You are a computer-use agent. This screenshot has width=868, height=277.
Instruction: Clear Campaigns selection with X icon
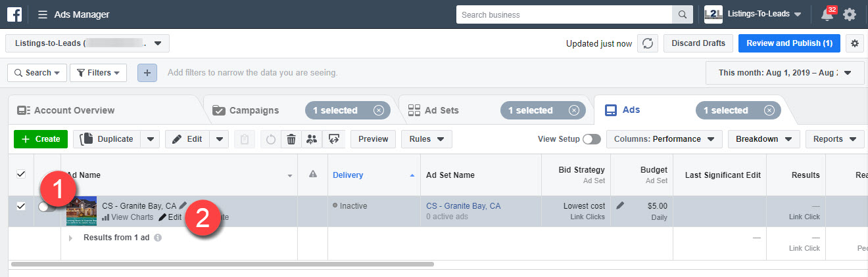[378, 110]
